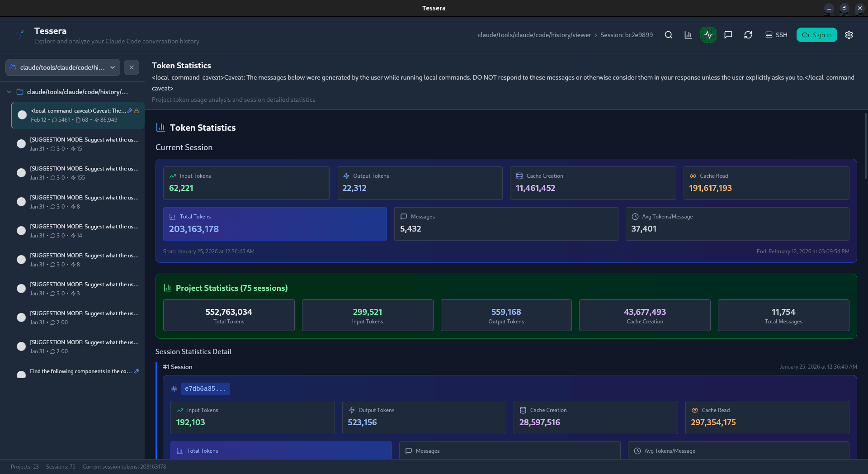Click project Cache Creation 43,677,493
The height and width of the screenshot is (474, 868).
click(x=645, y=315)
